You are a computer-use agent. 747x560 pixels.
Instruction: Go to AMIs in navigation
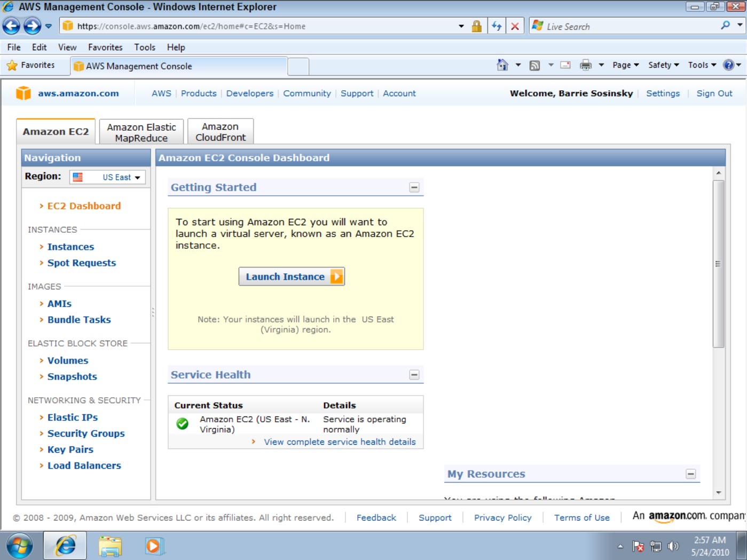pyautogui.click(x=59, y=304)
